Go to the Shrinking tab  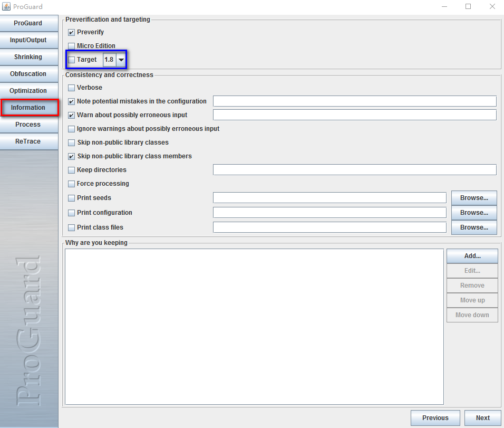point(29,57)
